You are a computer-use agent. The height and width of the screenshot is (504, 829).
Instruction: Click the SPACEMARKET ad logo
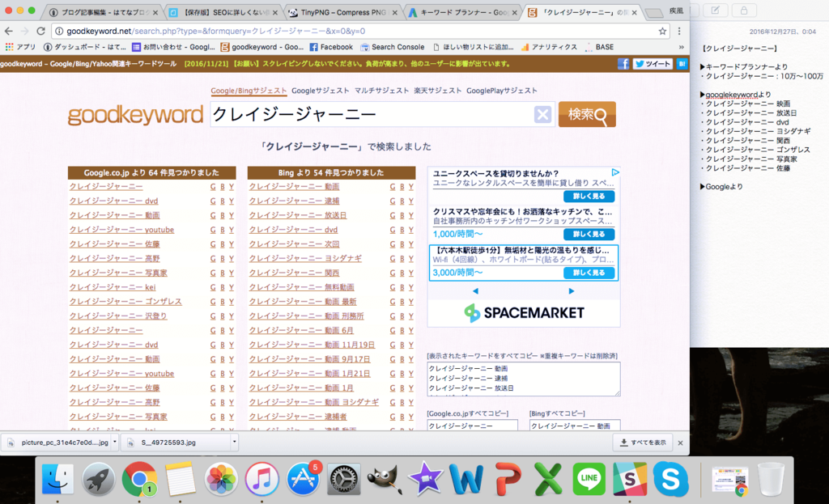pyautogui.click(x=524, y=313)
